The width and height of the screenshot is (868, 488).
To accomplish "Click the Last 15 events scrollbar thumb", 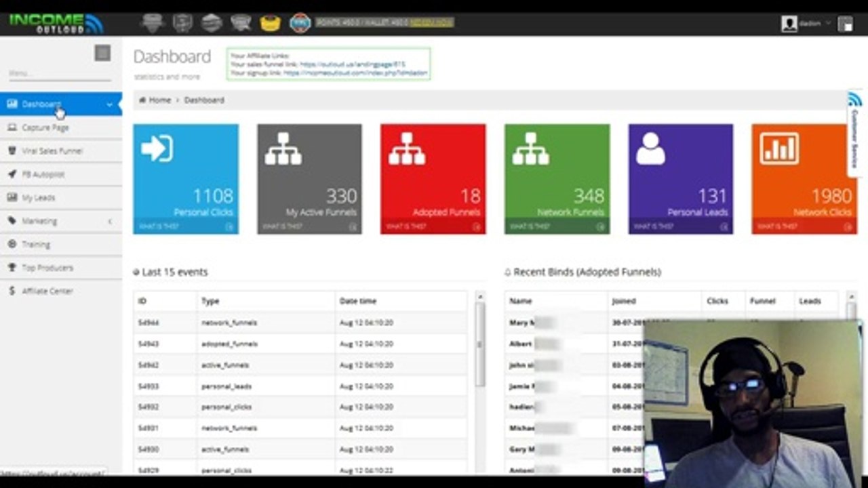I will pyautogui.click(x=480, y=344).
